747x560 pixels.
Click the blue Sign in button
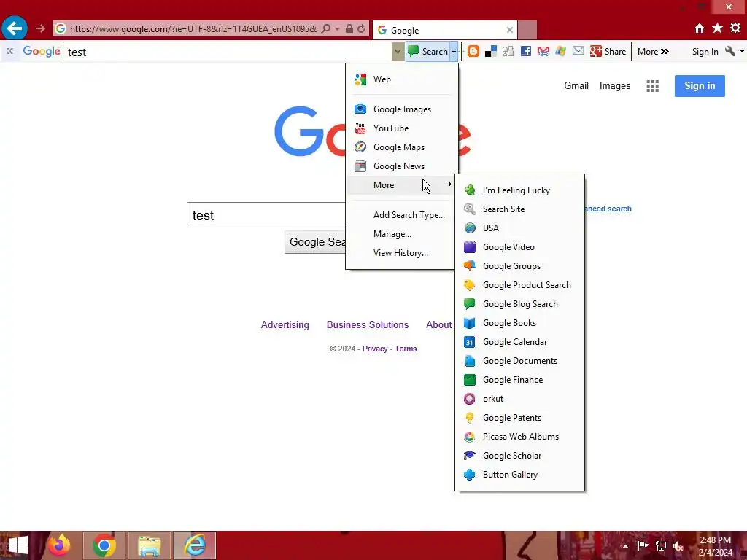pyautogui.click(x=700, y=86)
